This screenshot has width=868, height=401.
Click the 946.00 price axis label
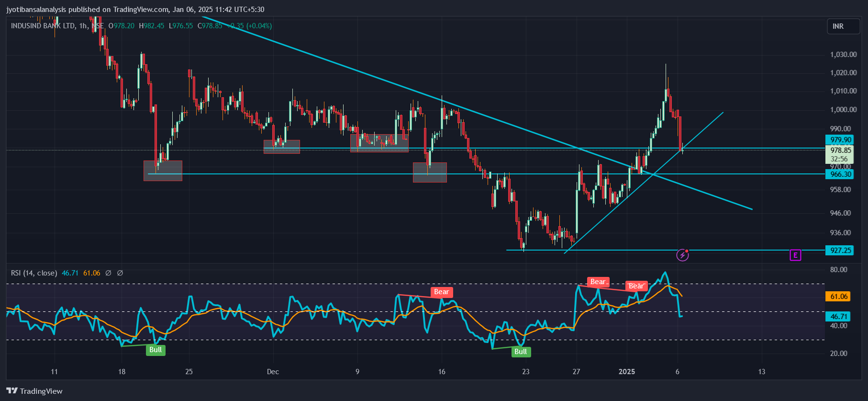tap(841, 213)
